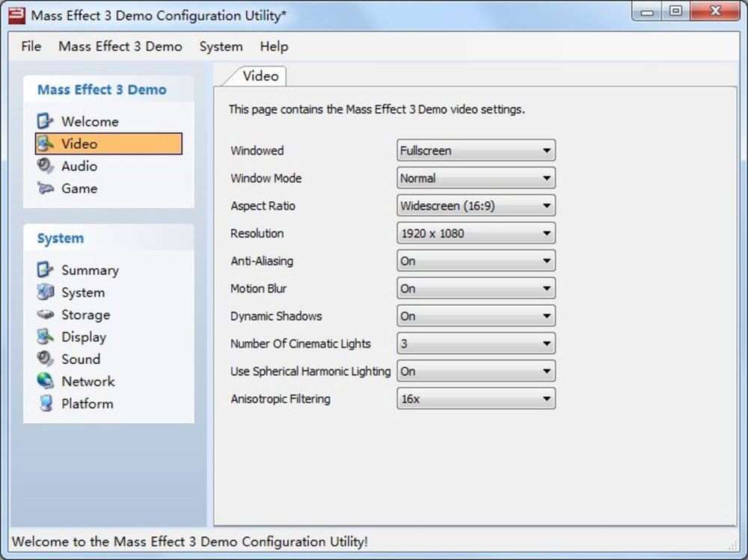
Task: Open the Display label in sidebar
Action: coord(84,336)
